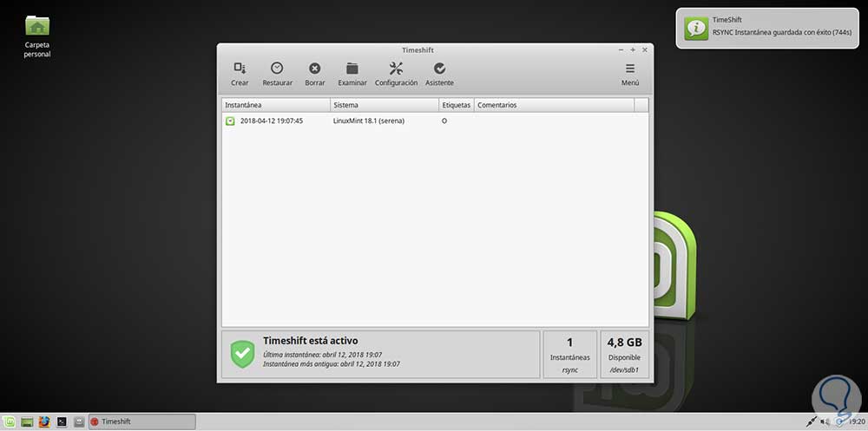The width and height of the screenshot is (868, 431).
Task: Click LinuxMint 18.1 (serena) cell
Action: [x=369, y=121]
